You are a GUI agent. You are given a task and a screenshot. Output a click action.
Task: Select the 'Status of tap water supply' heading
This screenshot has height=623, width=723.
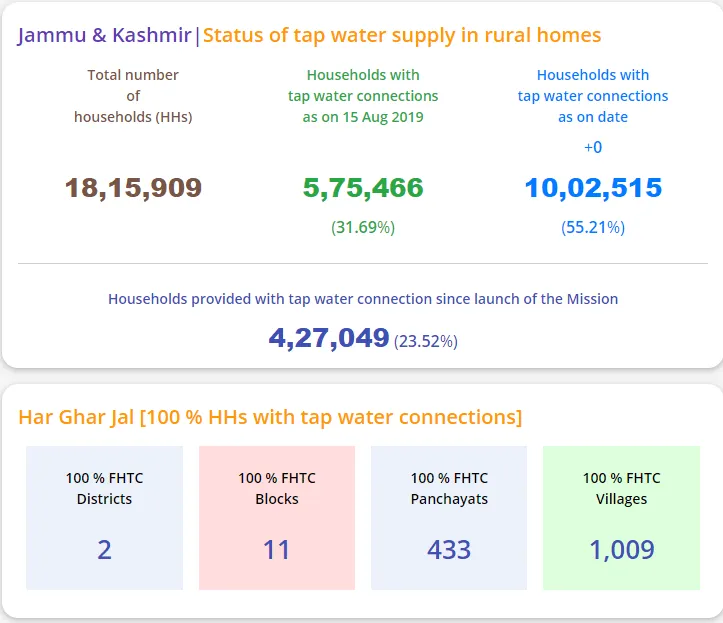point(402,36)
